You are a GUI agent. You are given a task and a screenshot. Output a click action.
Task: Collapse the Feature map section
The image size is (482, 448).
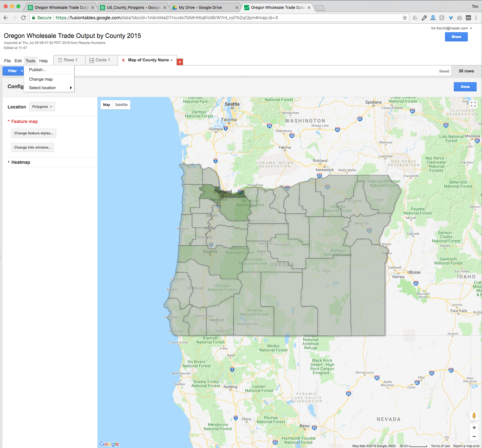pos(22,121)
